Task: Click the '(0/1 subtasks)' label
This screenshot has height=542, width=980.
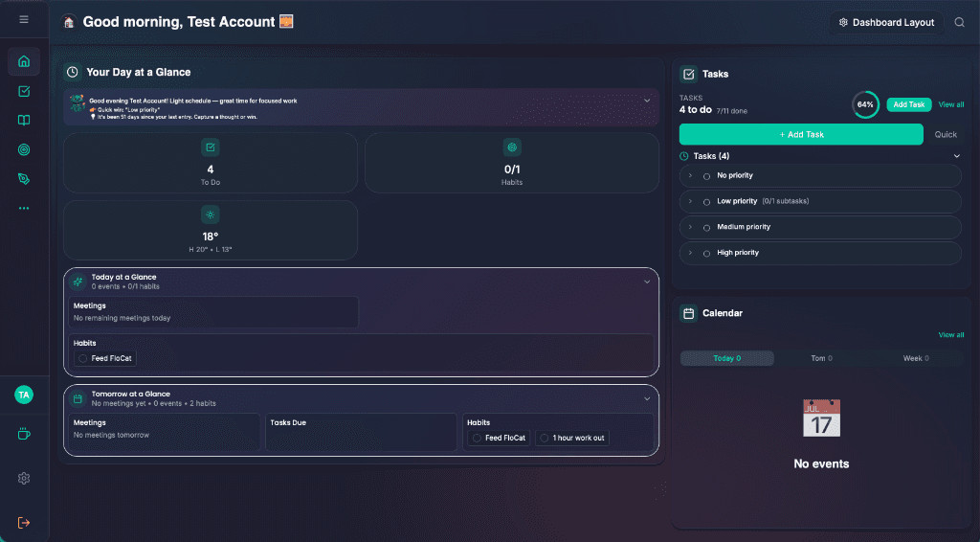Action: point(785,201)
